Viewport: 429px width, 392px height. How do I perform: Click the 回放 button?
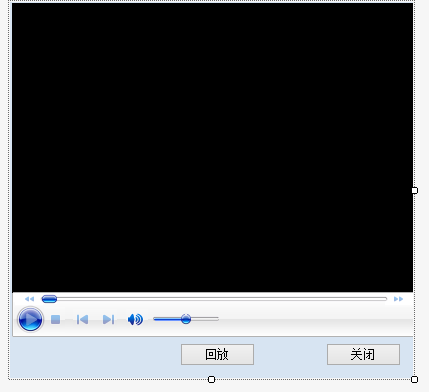click(x=217, y=354)
